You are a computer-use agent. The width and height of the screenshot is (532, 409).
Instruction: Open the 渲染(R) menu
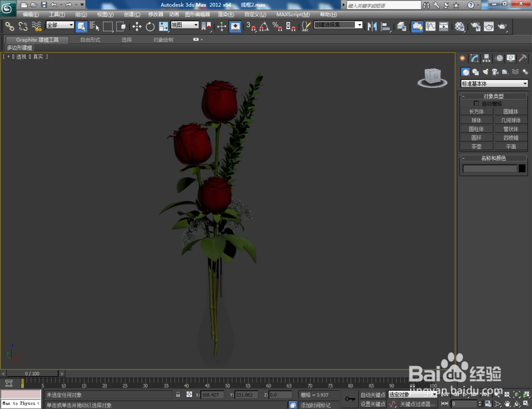pos(226,14)
